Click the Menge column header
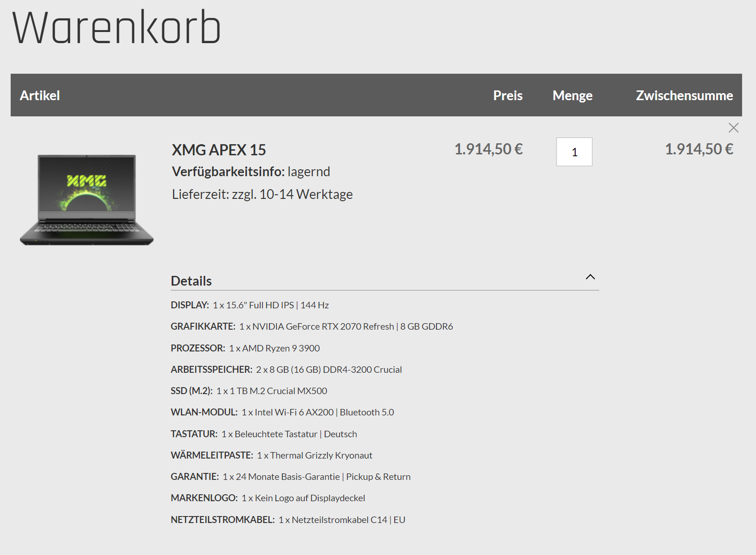This screenshot has width=756, height=555. [x=572, y=96]
